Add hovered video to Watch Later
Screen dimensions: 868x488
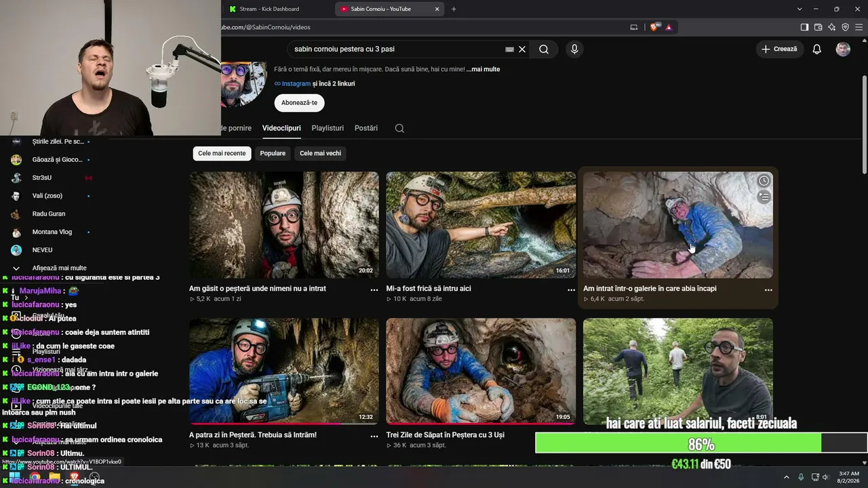[764, 181]
